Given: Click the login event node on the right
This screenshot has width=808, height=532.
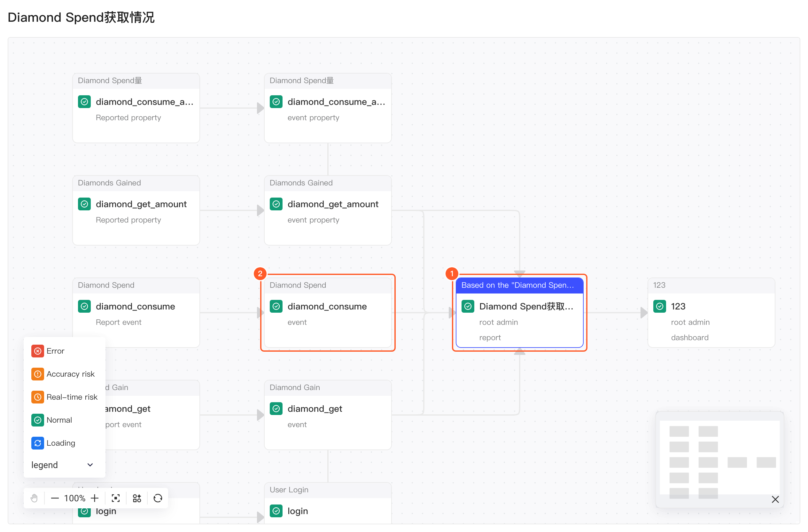Looking at the screenshot, I should 328,503.
